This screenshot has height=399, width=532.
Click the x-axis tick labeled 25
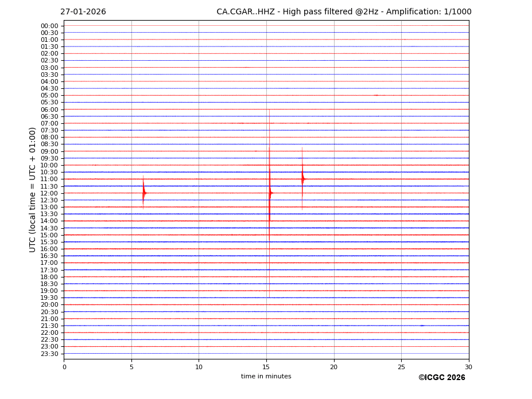(x=401, y=367)
